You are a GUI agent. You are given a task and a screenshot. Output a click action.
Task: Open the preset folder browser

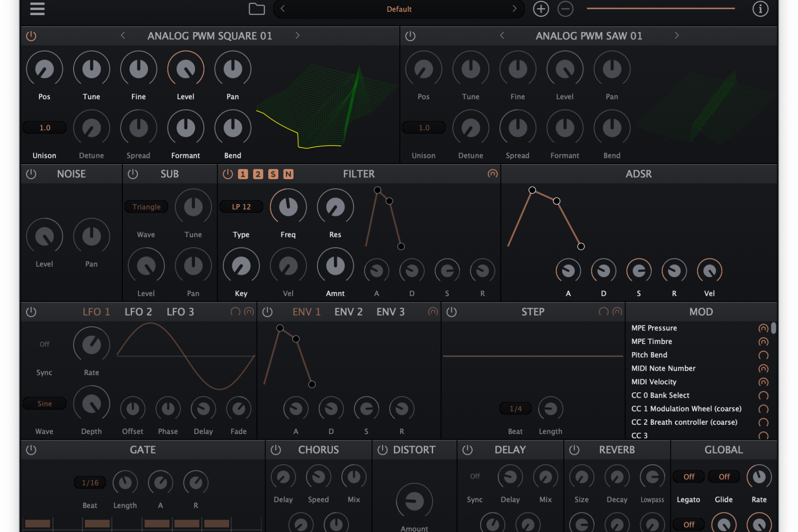pos(256,9)
